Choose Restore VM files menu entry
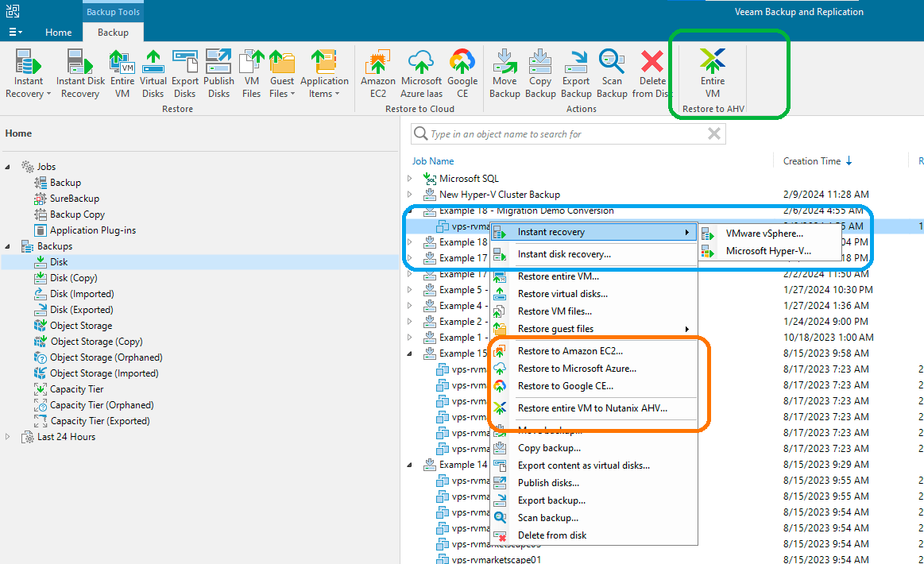Viewport: 924px width, 564px height. [593, 311]
